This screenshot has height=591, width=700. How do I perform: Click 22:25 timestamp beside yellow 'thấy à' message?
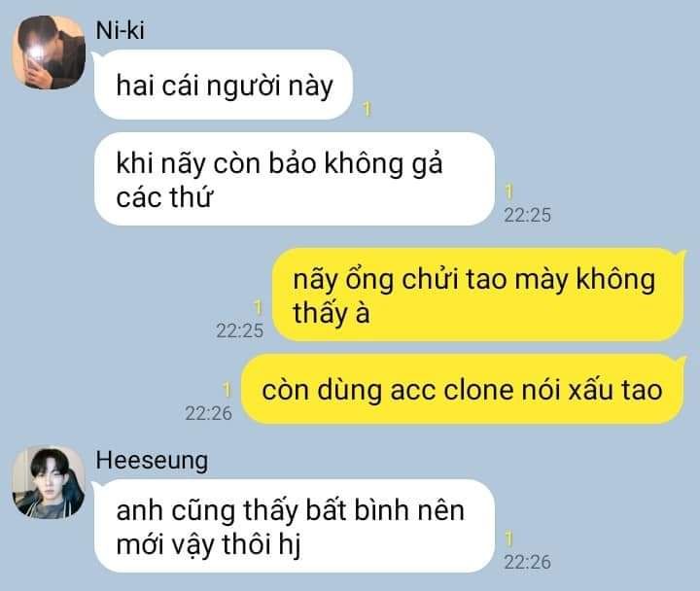[240, 330]
